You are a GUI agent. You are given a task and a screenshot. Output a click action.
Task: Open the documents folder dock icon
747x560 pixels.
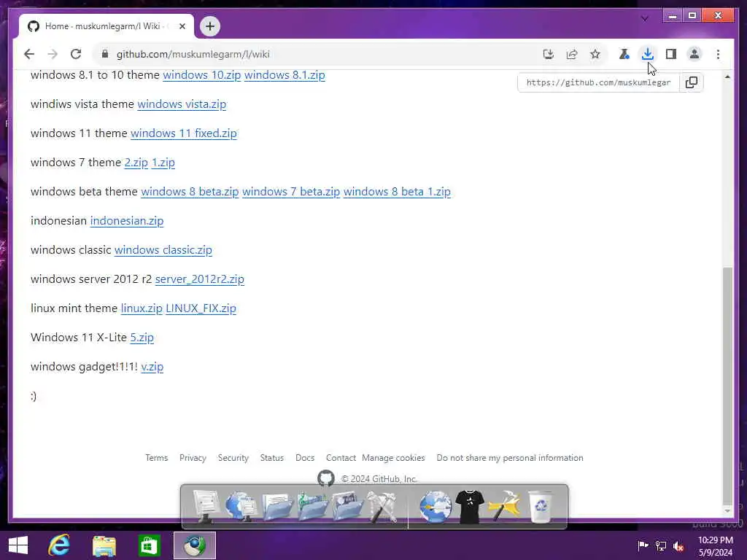(276, 507)
